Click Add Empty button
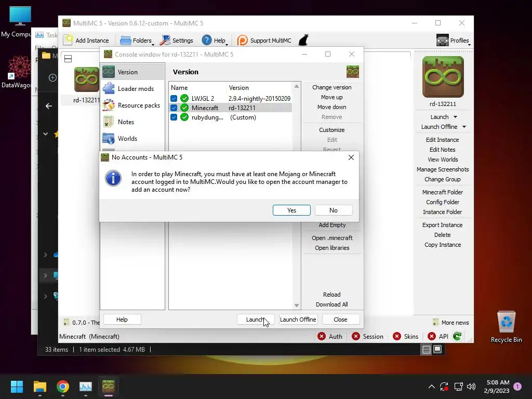The height and width of the screenshot is (399, 532). 332,225
